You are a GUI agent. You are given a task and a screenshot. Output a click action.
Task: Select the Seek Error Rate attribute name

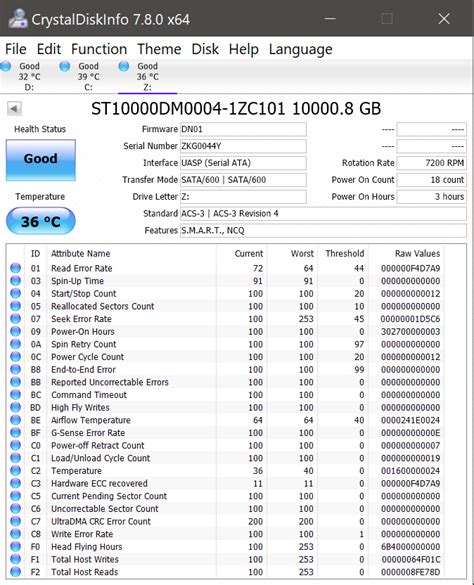coord(81,319)
